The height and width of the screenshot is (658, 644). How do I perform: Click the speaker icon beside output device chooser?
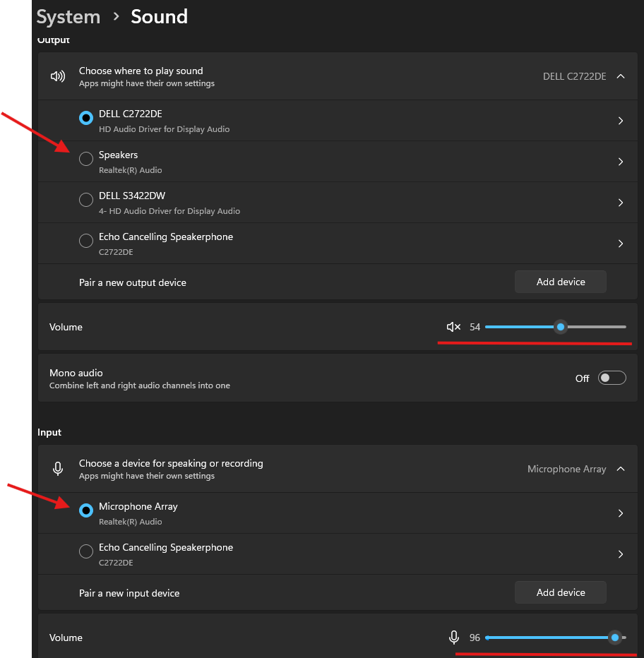pyautogui.click(x=58, y=76)
